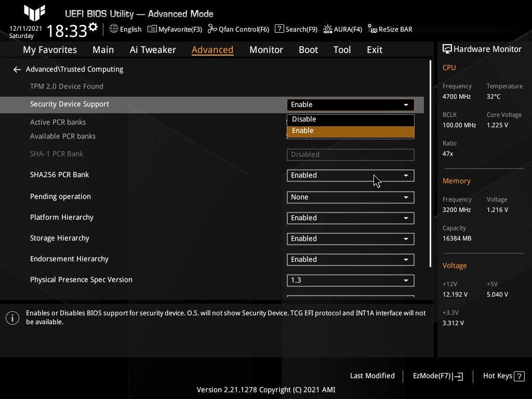
Task: Click the info icon beside the help text
Action: (x=12, y=318)
